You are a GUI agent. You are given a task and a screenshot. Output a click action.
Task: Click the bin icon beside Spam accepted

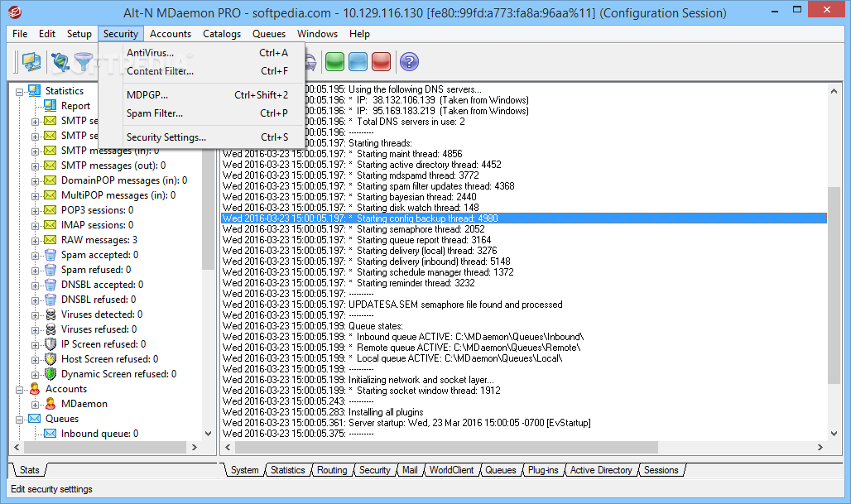(50, 254)
